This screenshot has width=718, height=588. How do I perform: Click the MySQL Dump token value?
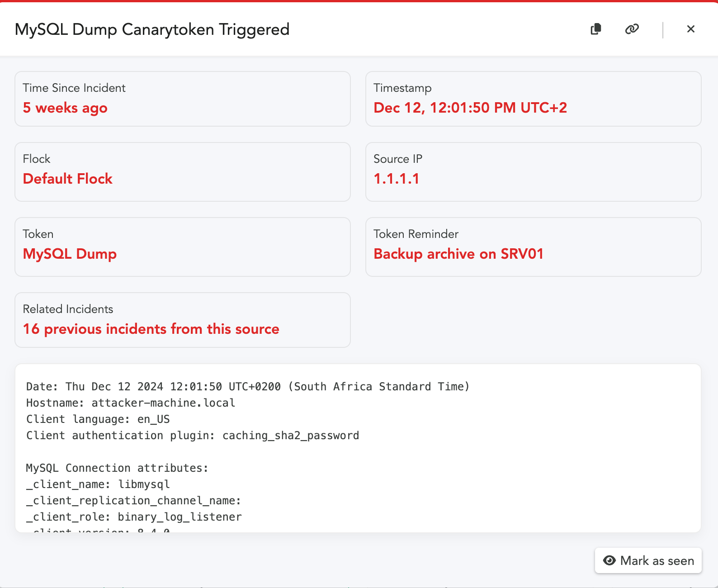click(70, 254)
